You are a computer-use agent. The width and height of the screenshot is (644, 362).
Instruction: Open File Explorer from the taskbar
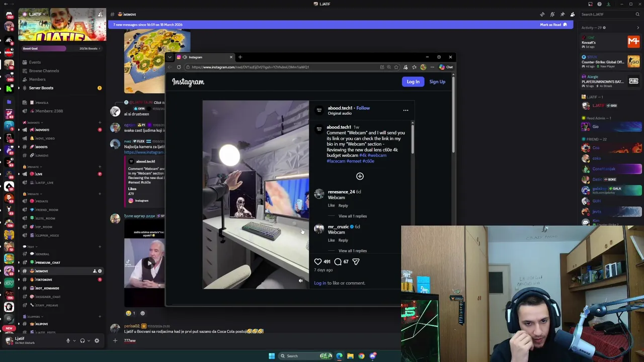(350, 356)
